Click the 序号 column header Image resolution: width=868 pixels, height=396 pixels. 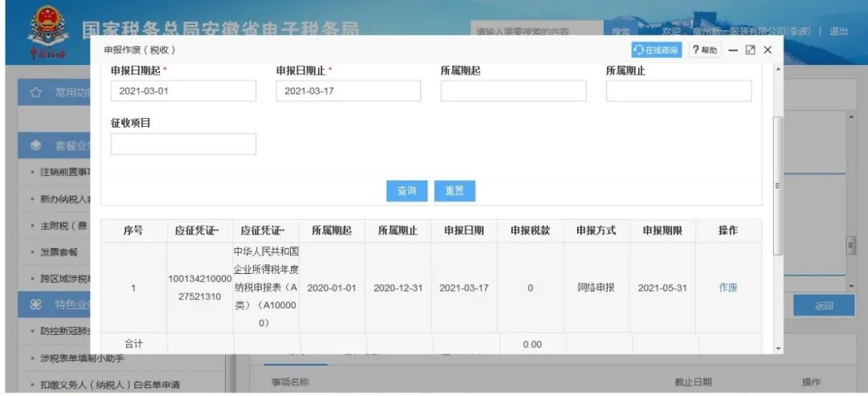[x=133, y=231]
